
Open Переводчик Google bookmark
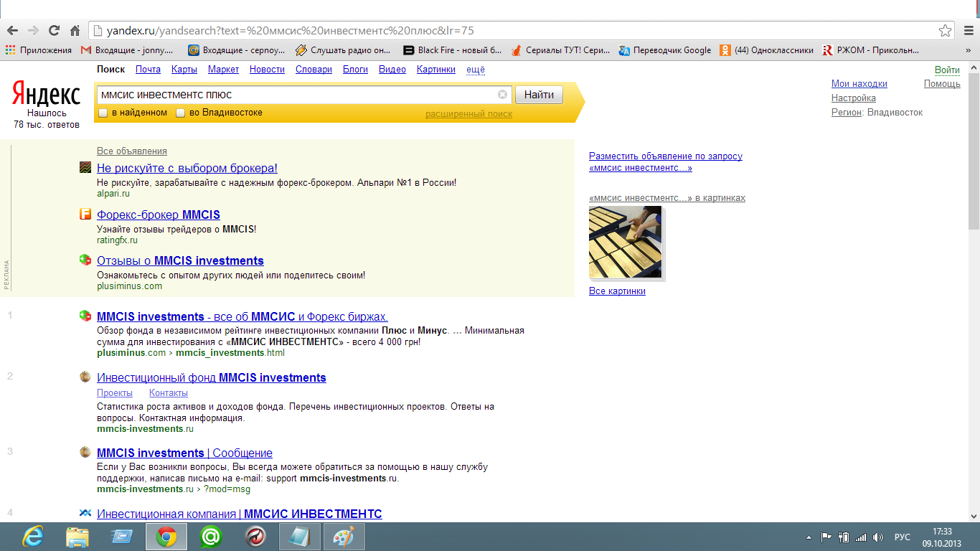point(665,50)
